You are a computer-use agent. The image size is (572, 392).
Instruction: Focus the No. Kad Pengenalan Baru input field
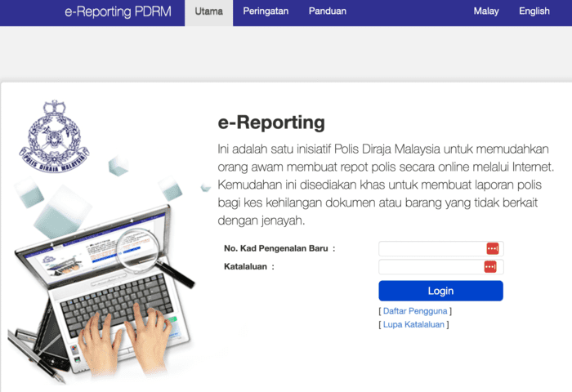431,248
